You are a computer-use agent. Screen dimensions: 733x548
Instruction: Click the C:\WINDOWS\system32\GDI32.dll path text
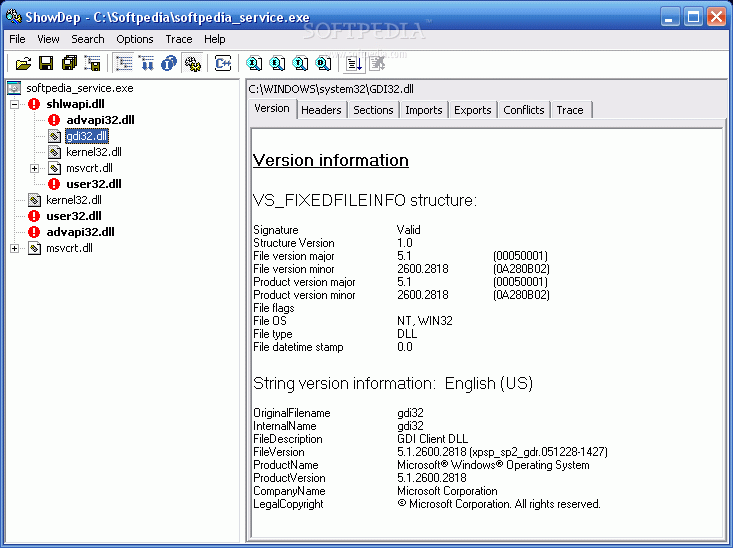[x=331, y=89]
